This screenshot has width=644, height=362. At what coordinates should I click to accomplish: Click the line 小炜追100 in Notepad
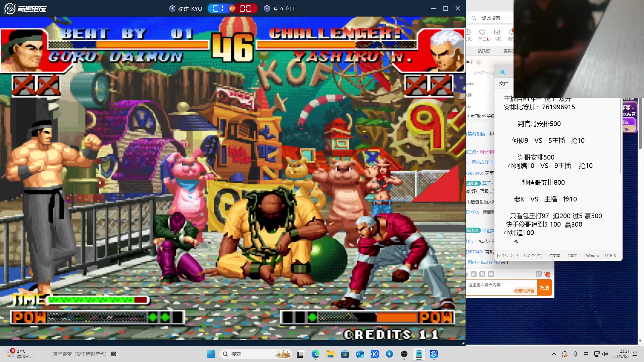tap(519, 233)
